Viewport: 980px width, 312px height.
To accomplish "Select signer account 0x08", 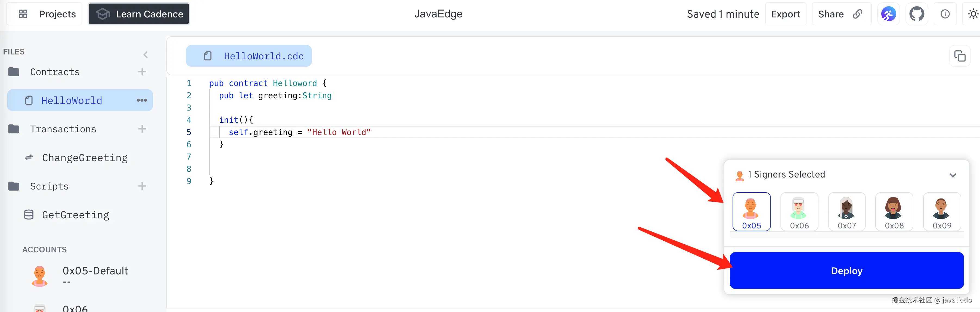I will 894,212.
